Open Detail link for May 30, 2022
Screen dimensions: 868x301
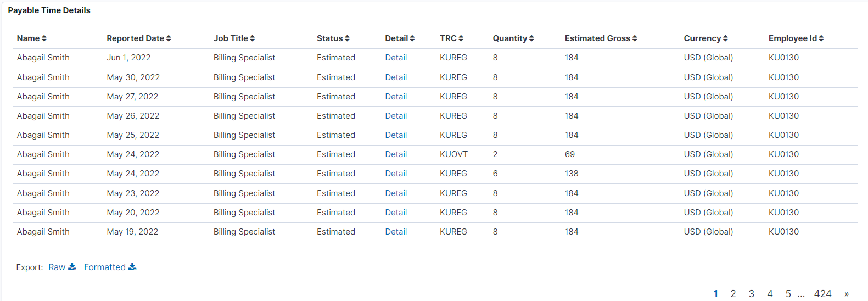(x=396, y=77)
